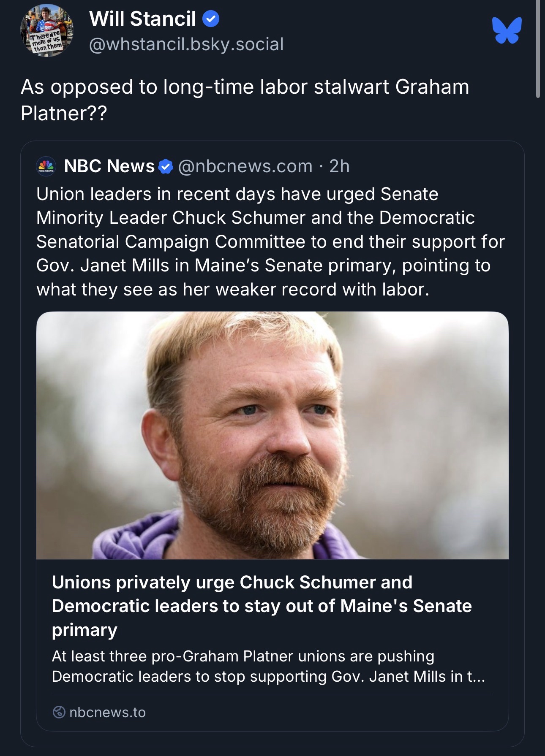Click the Bluesky butterfly logo

tap(507, 30)
